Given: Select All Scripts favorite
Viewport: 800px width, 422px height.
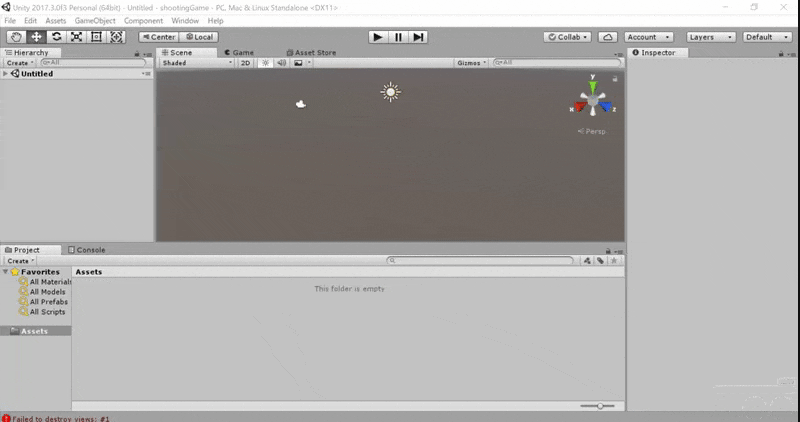Looking at the screenshot, I should tap(42, 312).
